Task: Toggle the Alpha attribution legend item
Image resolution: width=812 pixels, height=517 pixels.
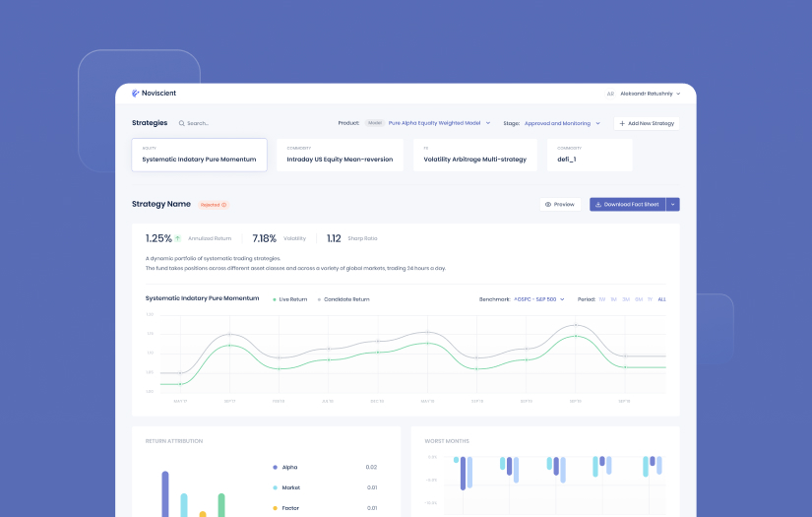Action: (285, 467)
